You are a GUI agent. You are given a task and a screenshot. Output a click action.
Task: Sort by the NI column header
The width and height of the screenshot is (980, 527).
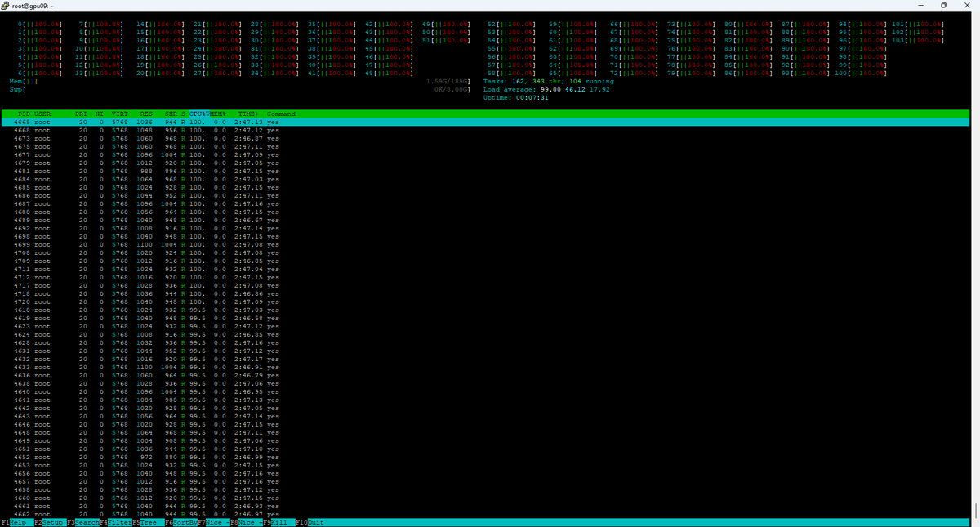100,114
